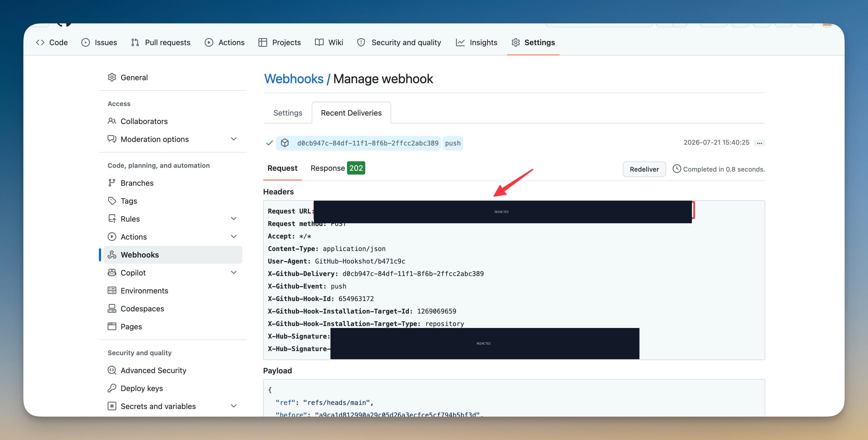The image size is (868, 440).
Task: Open the Response 202 tab
Action: point(338,168)
